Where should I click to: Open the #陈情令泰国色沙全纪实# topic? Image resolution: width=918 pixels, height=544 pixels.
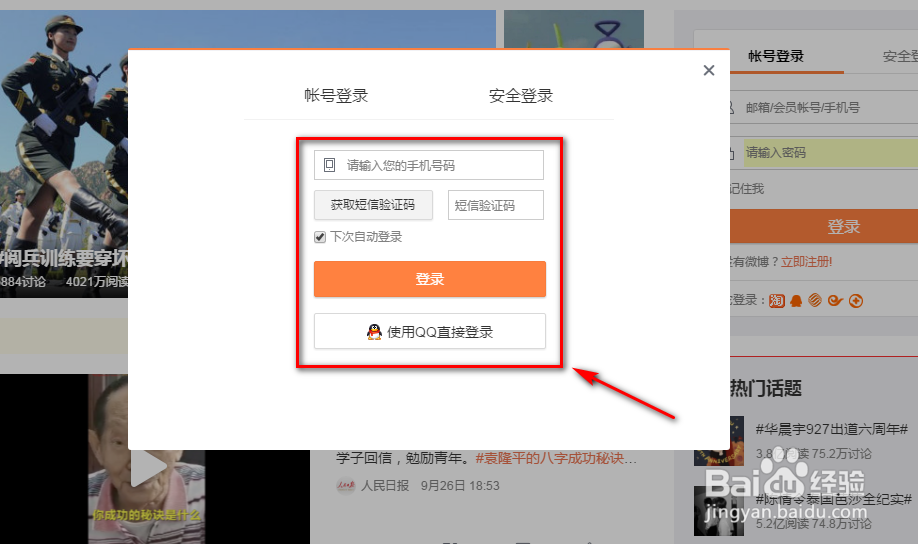click(x=834, y=499)
